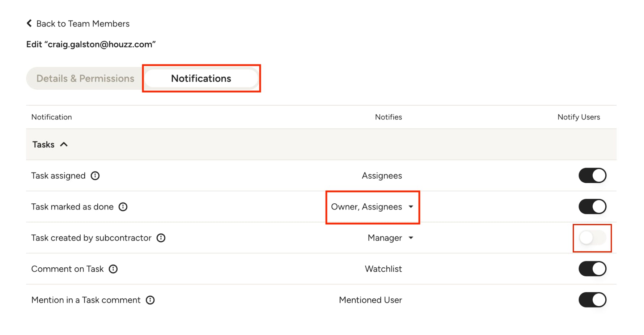644x335 pixels.
Task: Open info icon for Task assigned
Action: (95, 176)
